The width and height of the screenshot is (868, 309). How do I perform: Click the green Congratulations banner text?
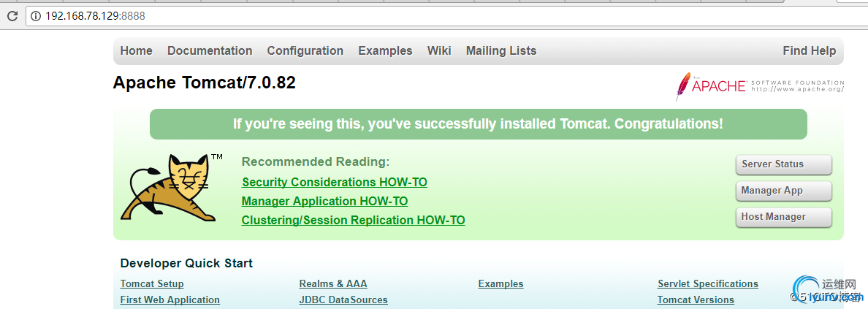click(479, 124)
